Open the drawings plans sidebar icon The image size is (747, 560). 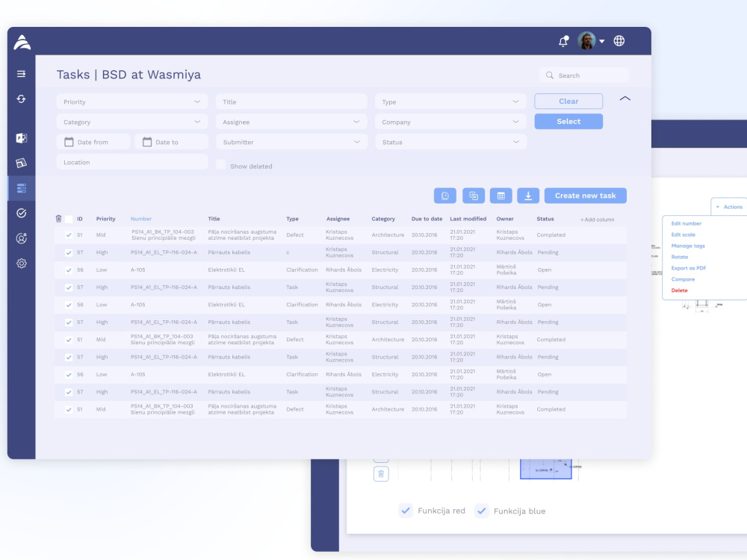22,163
